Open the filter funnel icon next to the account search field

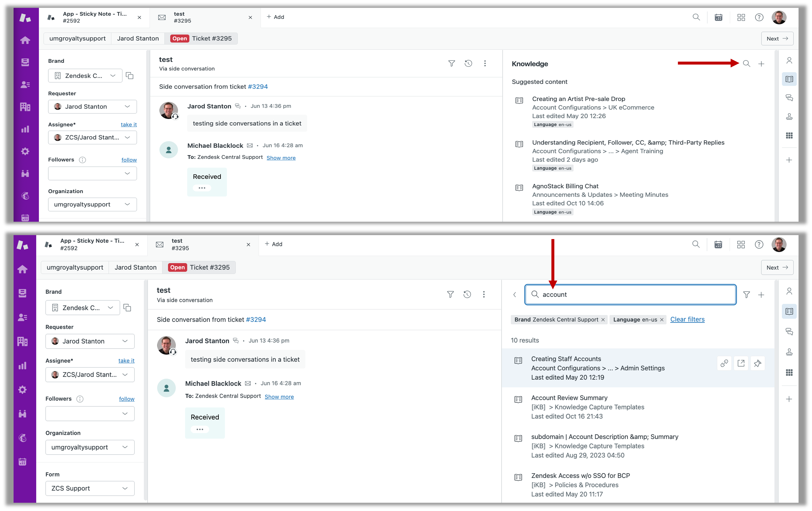pos(746,294)
